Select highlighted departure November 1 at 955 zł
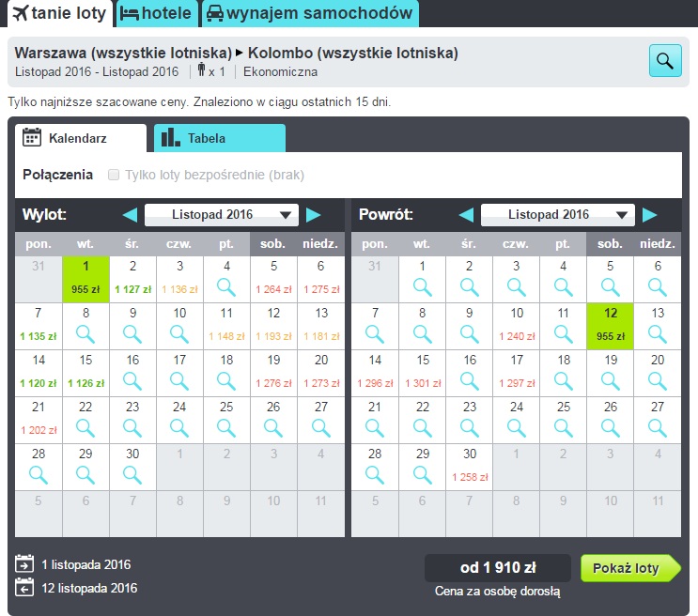698x616 pixels. click(85, 279)
